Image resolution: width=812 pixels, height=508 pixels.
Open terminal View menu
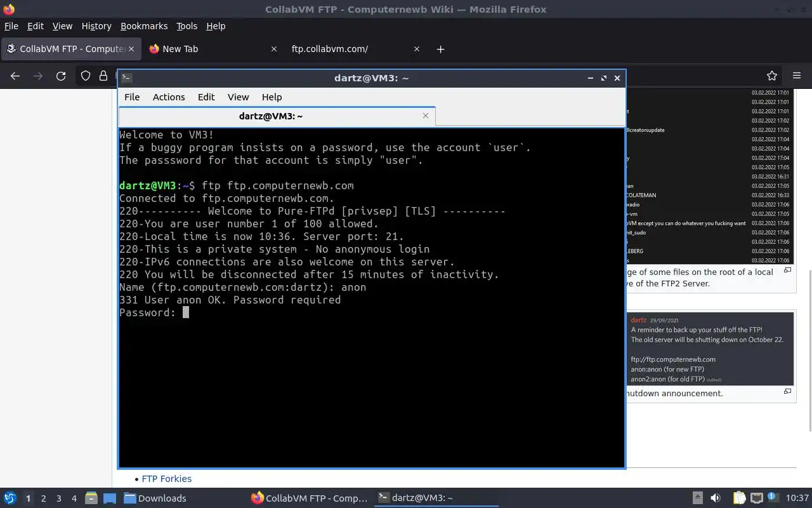[x=238, y=97]
